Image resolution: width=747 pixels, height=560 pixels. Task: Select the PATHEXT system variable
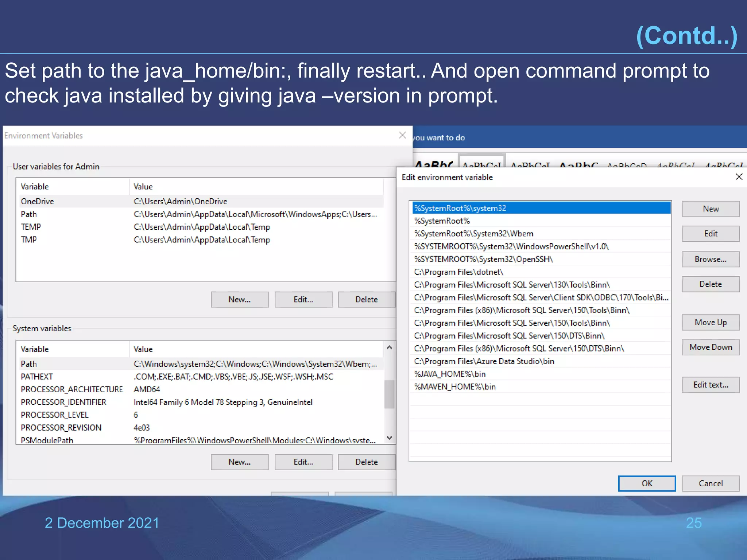click(x=201, y=377)
